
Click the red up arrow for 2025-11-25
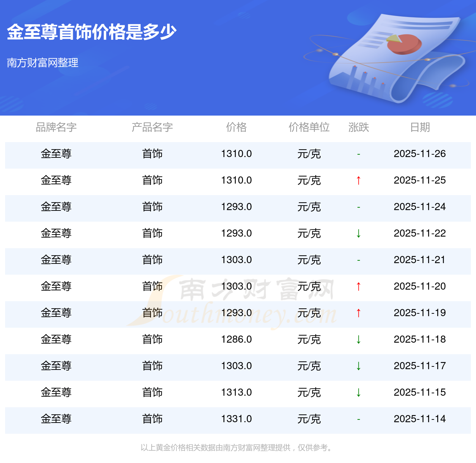(x=358, y=181)
